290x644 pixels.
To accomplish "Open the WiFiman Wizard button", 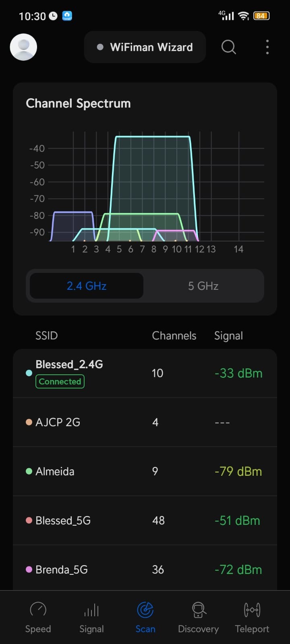I will tap(145, 47).
